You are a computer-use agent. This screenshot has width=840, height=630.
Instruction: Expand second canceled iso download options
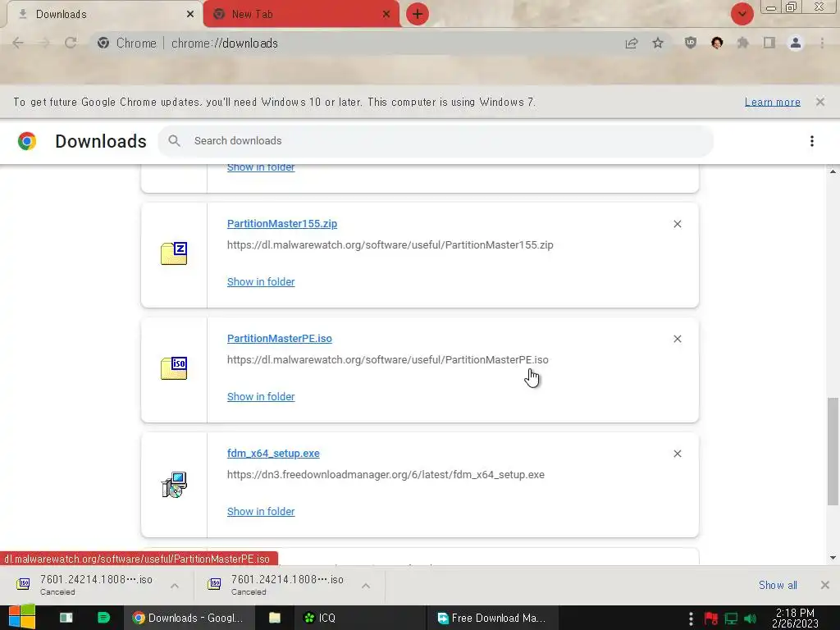click(x=366, y=586)
